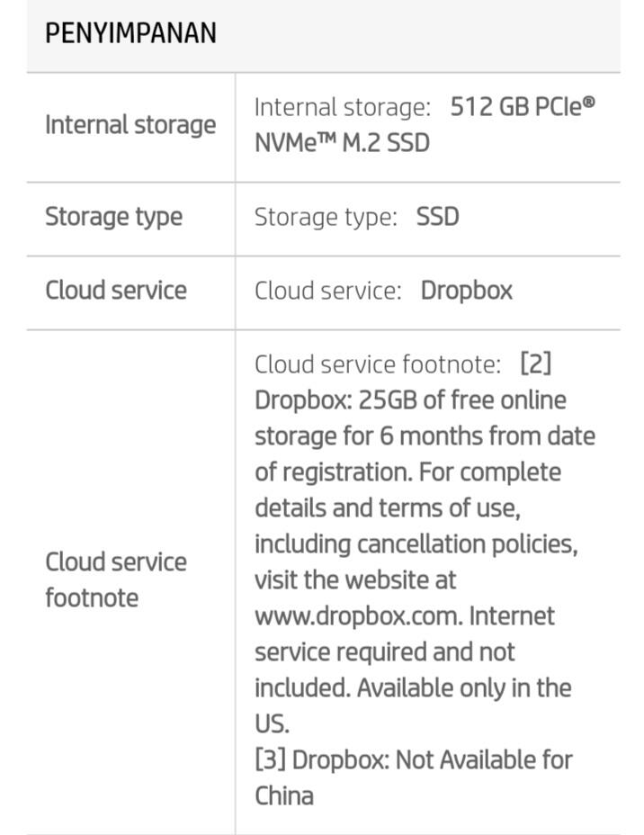Click the Storage type row label
This screenshot has width=644, height=835.
pyautogui.click(x=114, y=217)
